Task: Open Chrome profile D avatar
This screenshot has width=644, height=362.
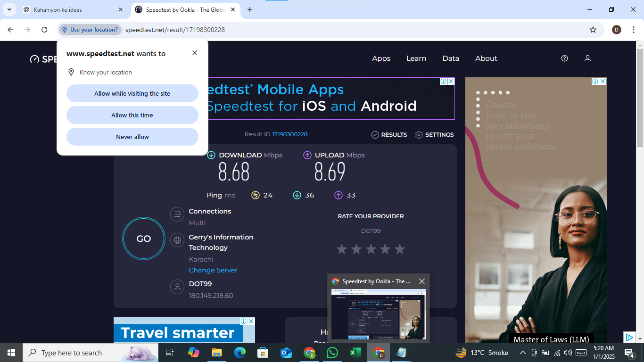Action: pos(617,30)
